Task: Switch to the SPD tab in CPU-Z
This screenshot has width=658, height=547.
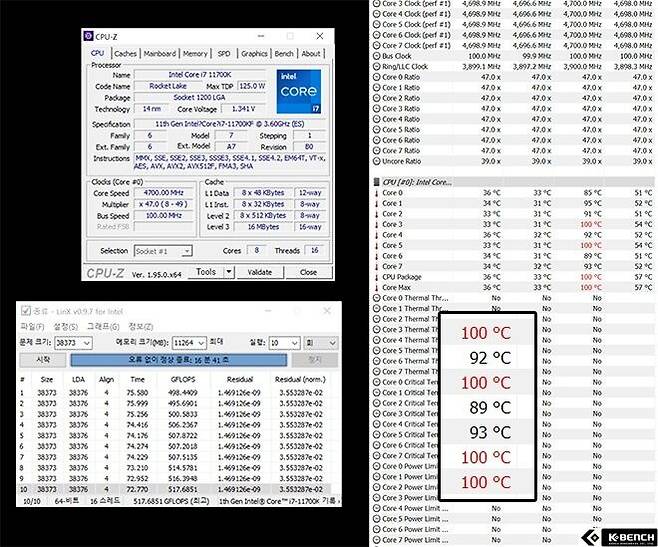Action: click(x=224, y=54)
